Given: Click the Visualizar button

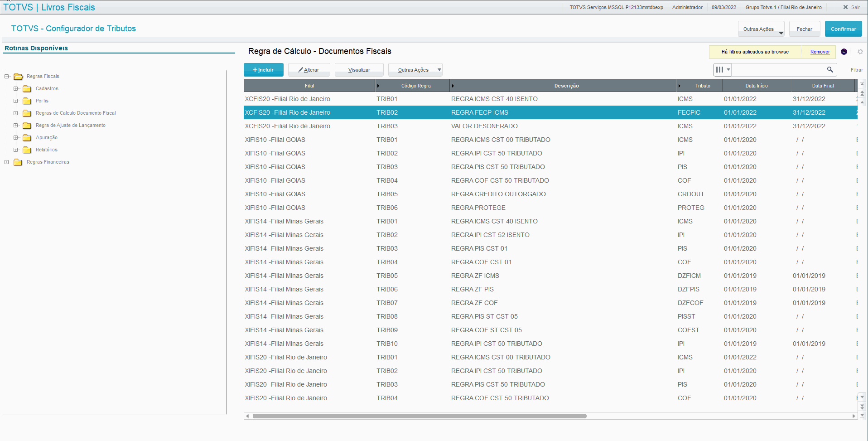Looking at the screenshot, I should 359,70.
